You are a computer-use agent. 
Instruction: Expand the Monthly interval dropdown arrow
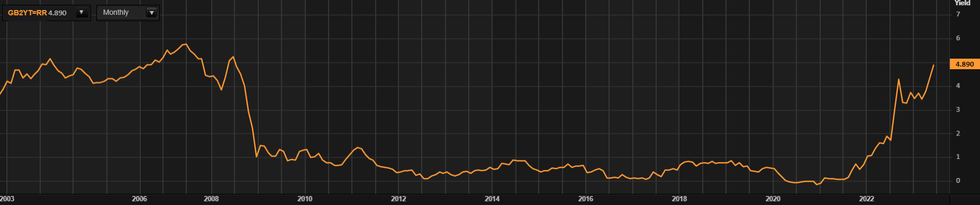pos(152,13)
